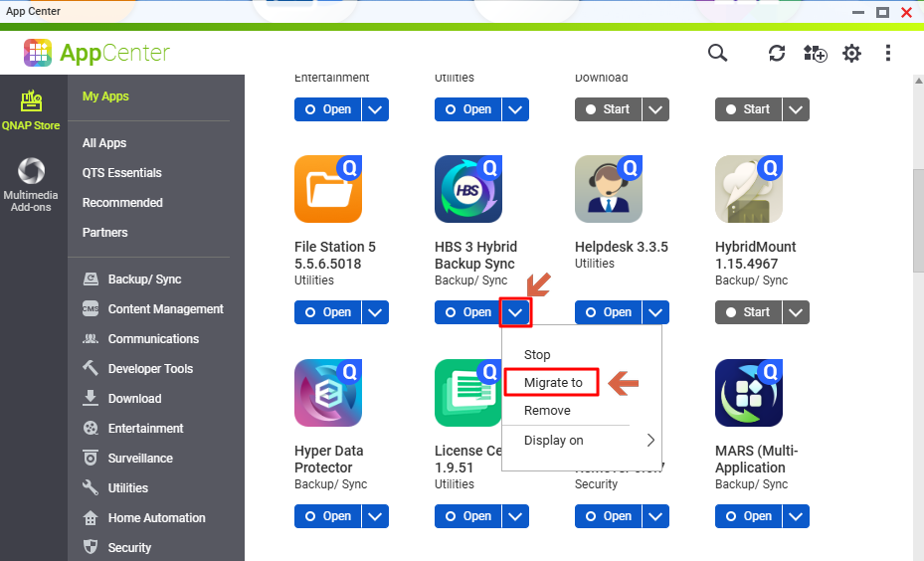This screenshot has height=561, width=924.
Task: Choose Migrate to in context menu
Action: [553, 382]
